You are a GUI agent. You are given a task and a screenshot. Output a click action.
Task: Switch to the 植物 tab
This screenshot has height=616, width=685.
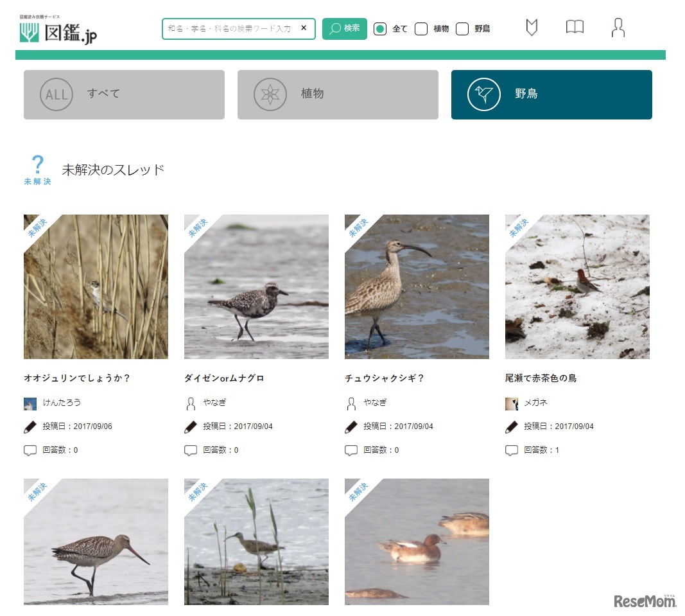pos(338,94)
